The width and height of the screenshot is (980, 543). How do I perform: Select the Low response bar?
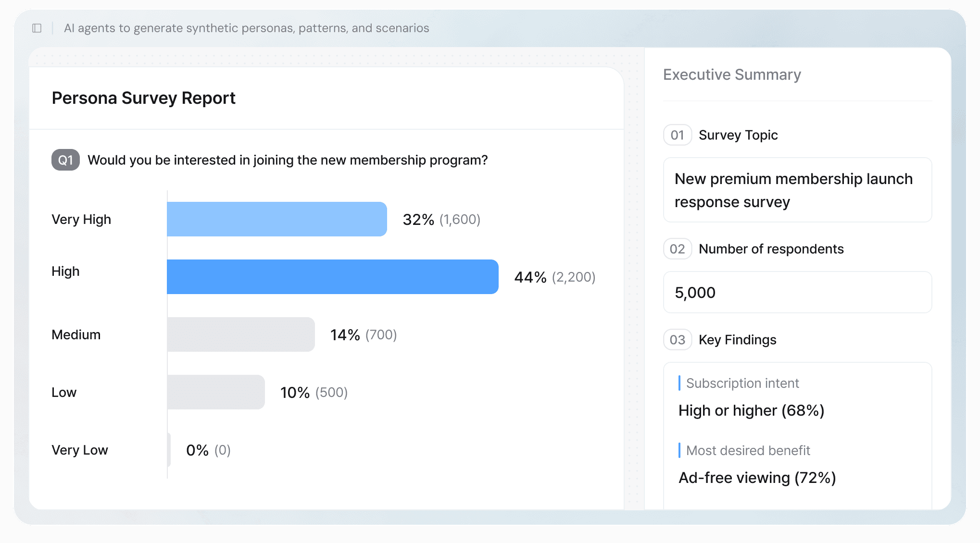click(215, 392)
